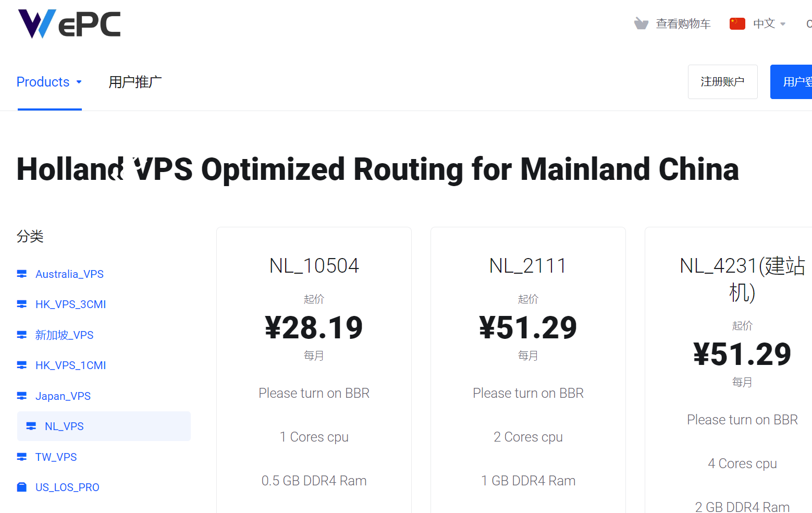Viewport: 812px width, 513px height.
Task: Click the server icon next to TW_VPS
Action: coord(21,456)
